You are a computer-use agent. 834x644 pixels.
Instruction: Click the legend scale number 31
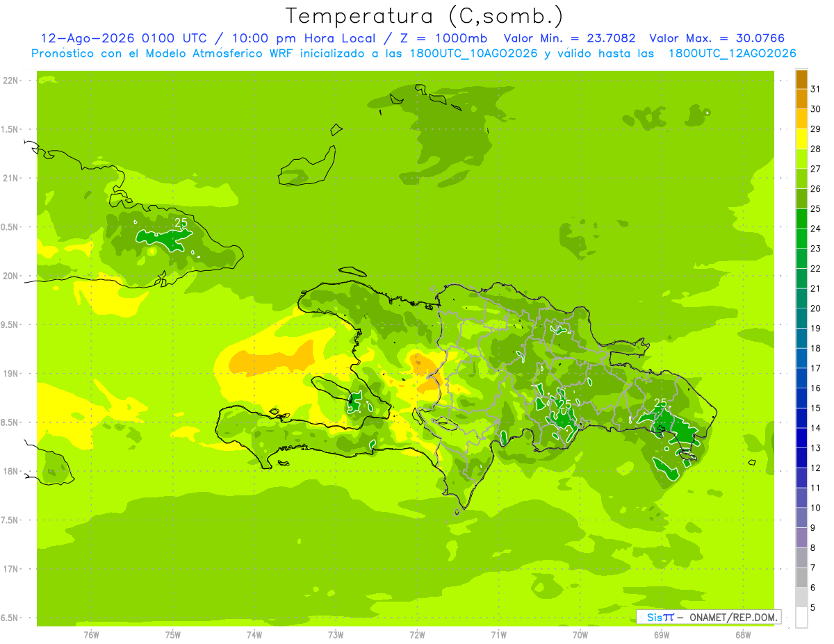pyautogui.click(x=816, y=89)
